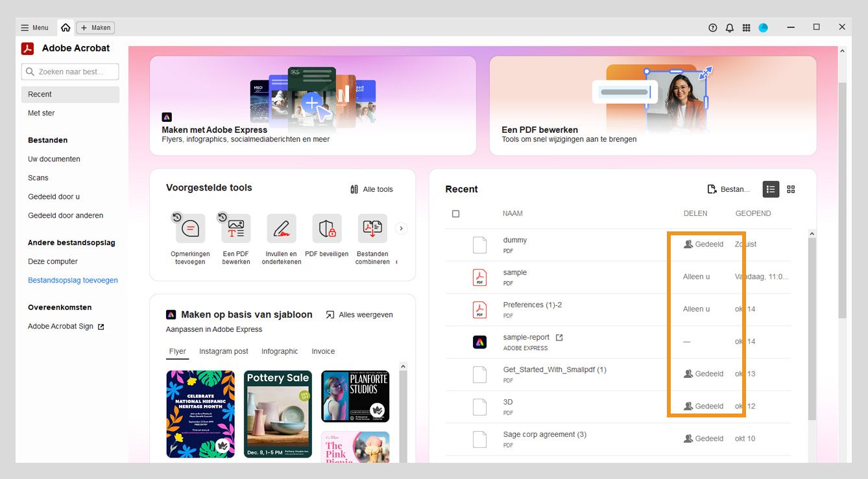Screen dimensions: 868x479
Task: Switch Recent list to grid view
Action: tap(790, 189)
